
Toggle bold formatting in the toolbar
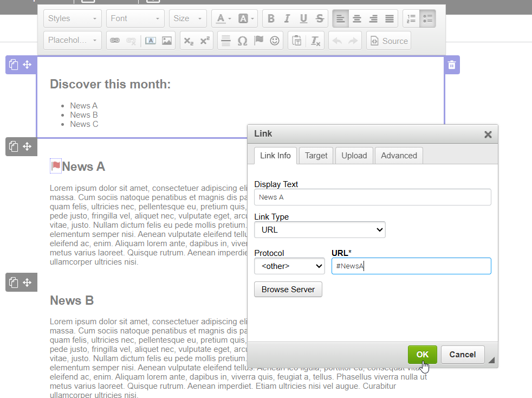pyautogui.click(x=271, y=18)
